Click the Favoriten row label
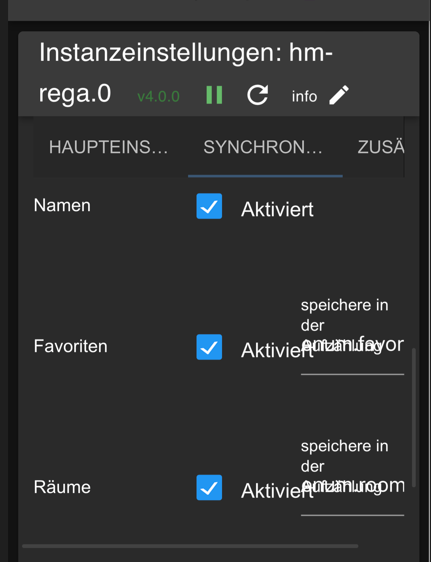The image size is (431, 562). click(x=71, y=346)
